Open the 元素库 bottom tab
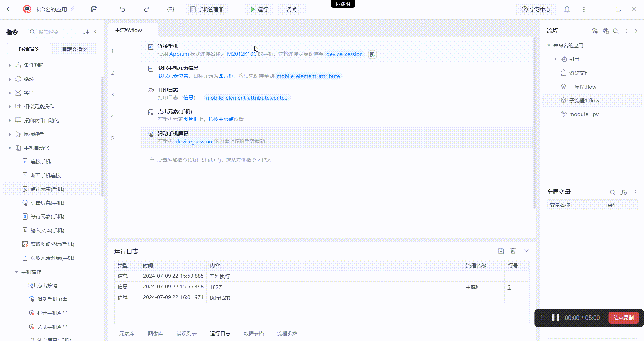The height and width of the screenshot is (341, 644). pos(127,333)
